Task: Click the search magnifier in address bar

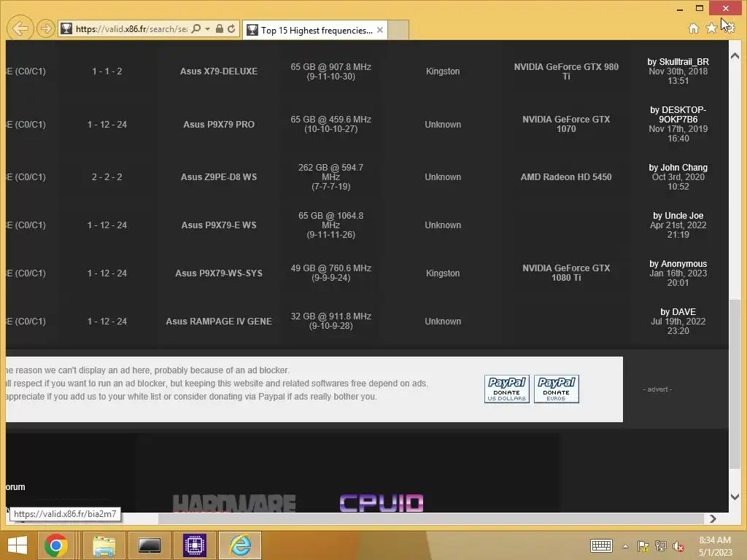Action: click(196, 29)
